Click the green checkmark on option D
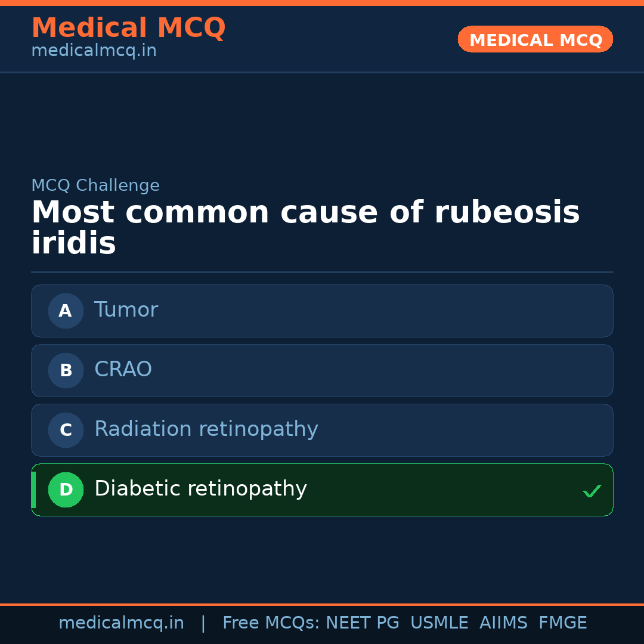 pos(592,491)
